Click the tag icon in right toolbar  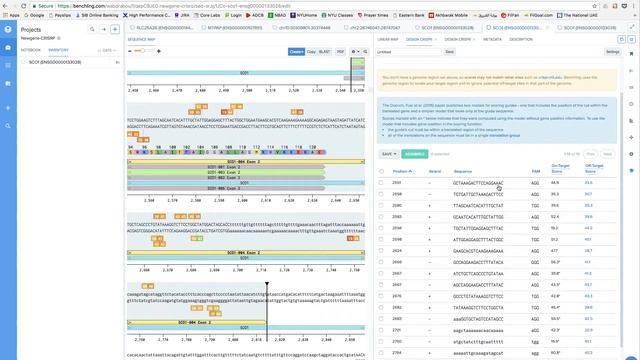631,171
